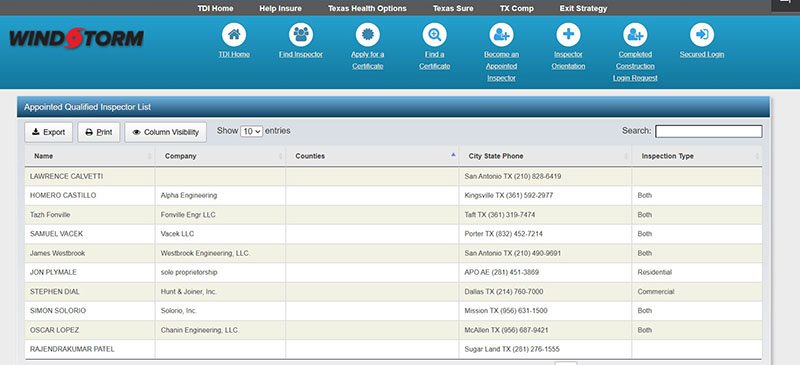Open Texas Health Options in top bar
The image size is (800, 365).
(367, 8)
